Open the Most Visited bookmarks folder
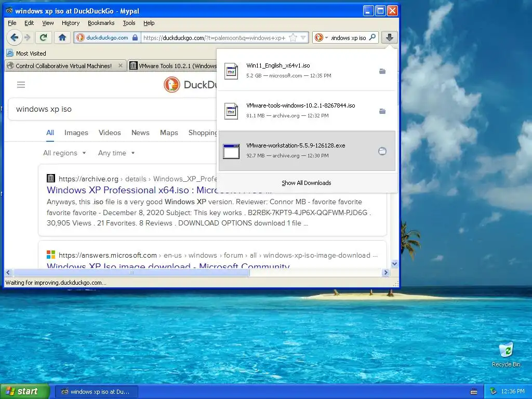Screen dimensions: 532x399 26,54
